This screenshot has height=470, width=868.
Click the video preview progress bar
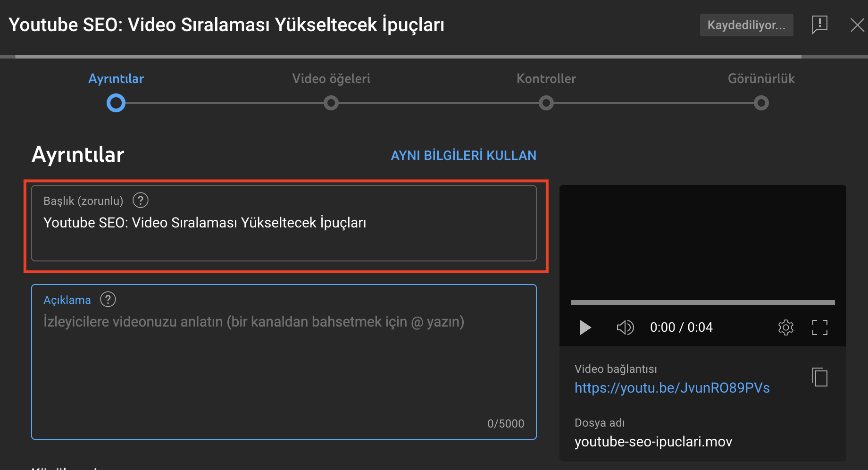pos(703,302)
